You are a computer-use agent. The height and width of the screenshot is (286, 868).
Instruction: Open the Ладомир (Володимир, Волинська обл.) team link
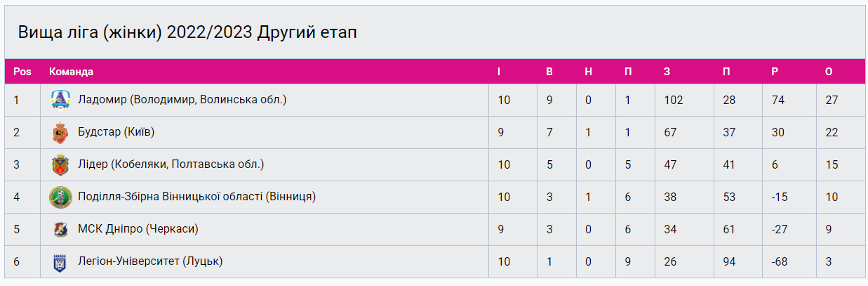point(182,100)
